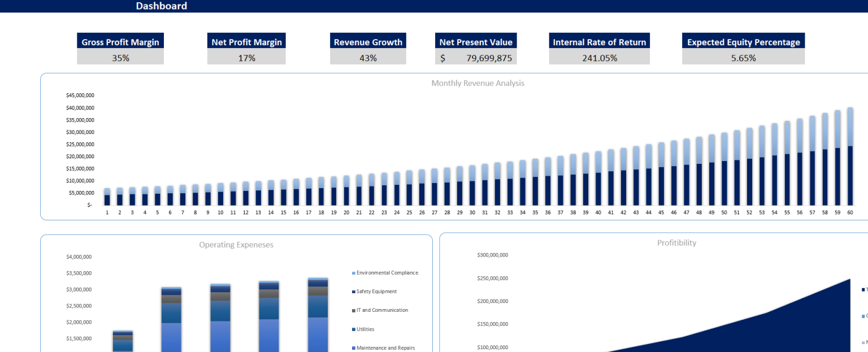Click the Maintenance and Repairs legend marker

(x=354, y=347)
